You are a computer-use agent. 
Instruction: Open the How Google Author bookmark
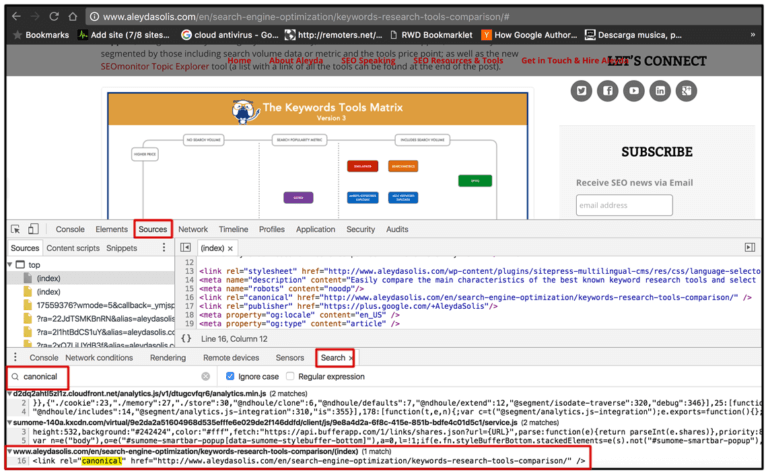pos(529,35)
